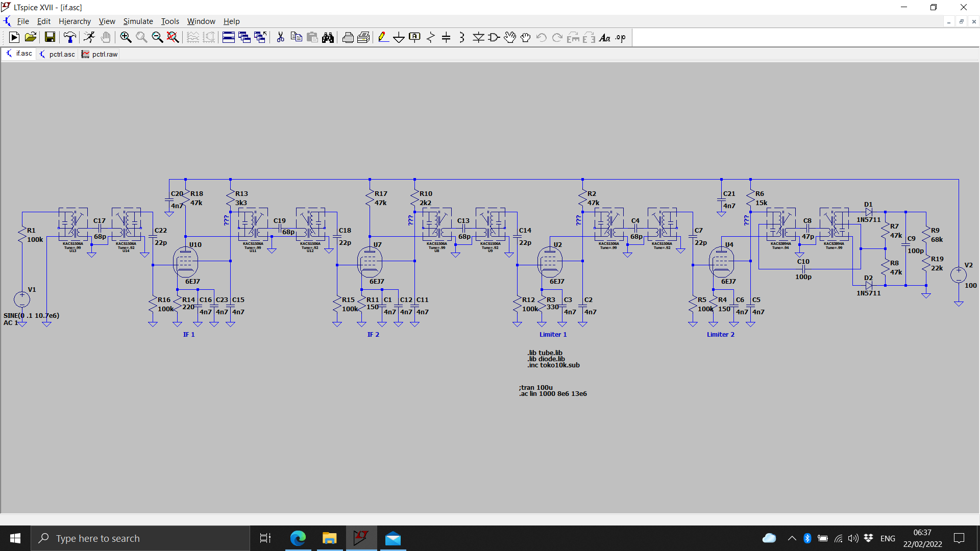
Task: Click the Halt simulation hand icon
Action: (x=106, y=37)
